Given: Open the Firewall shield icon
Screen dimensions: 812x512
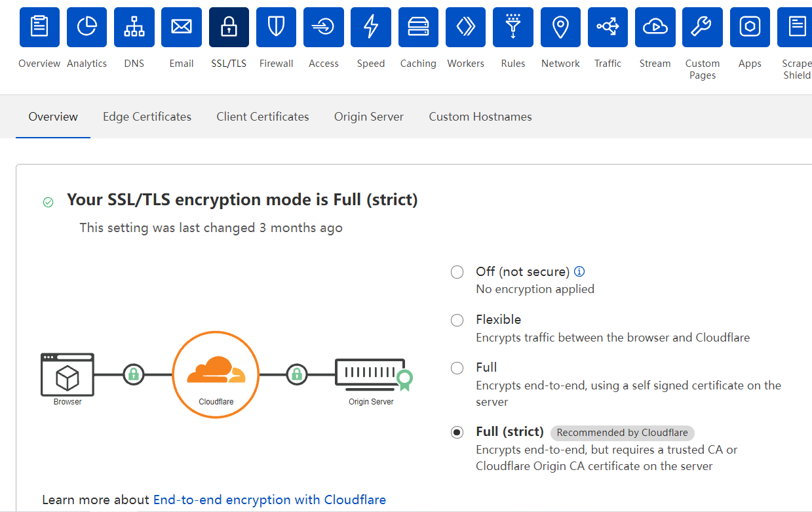Looking at the screenshot, I should click(277, 27).
